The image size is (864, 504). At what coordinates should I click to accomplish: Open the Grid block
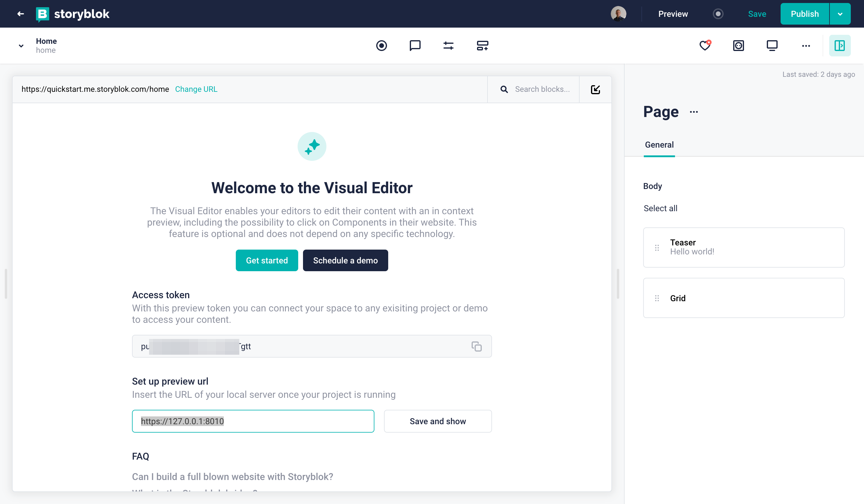(744, 298)
